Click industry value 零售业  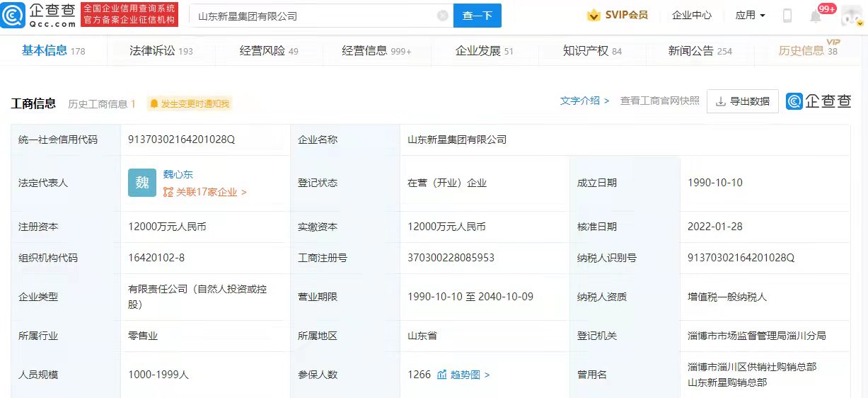pos(143,336)
